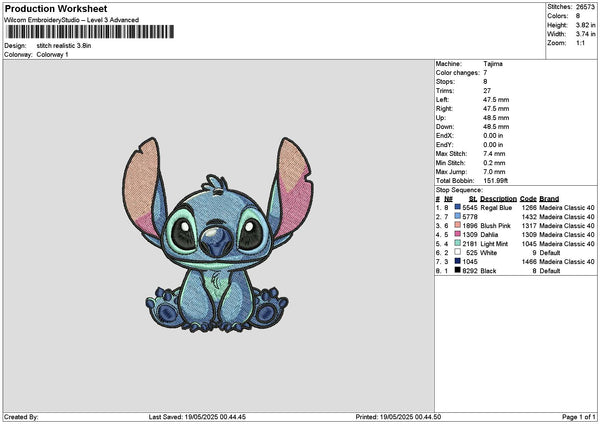Click the 'N#' column header

(448, 199)
